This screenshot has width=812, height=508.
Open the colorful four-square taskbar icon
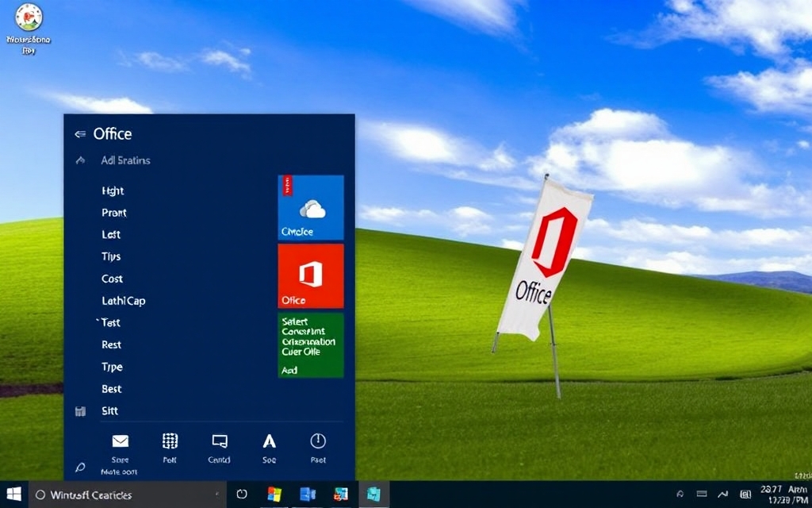click(x=274, y=495)
